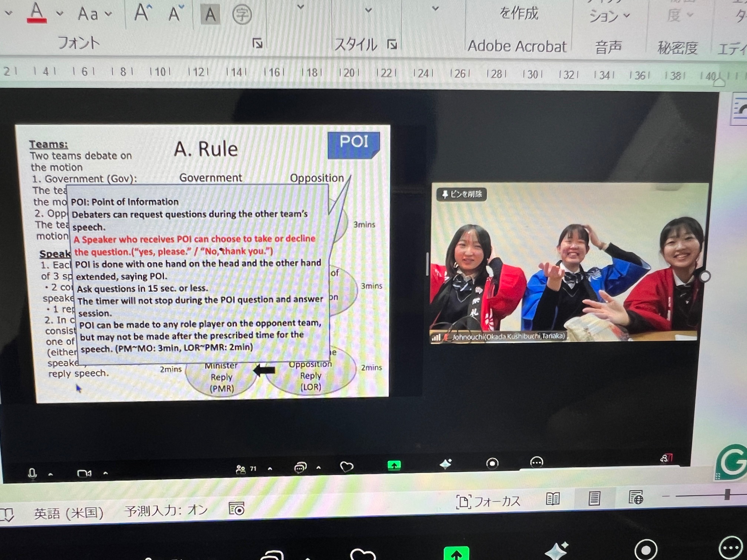Open the 秘密度 sensitivity menu
The width and height of the screenshot is (747, 560).
pyautogui.click(x=677, y=48)
